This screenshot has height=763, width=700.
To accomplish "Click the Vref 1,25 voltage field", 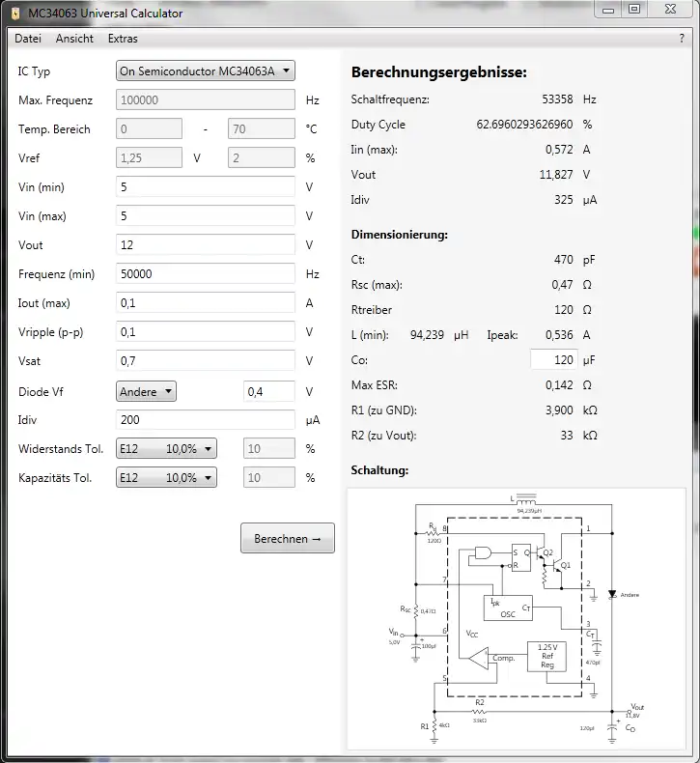I will click(x=149, y=158).
